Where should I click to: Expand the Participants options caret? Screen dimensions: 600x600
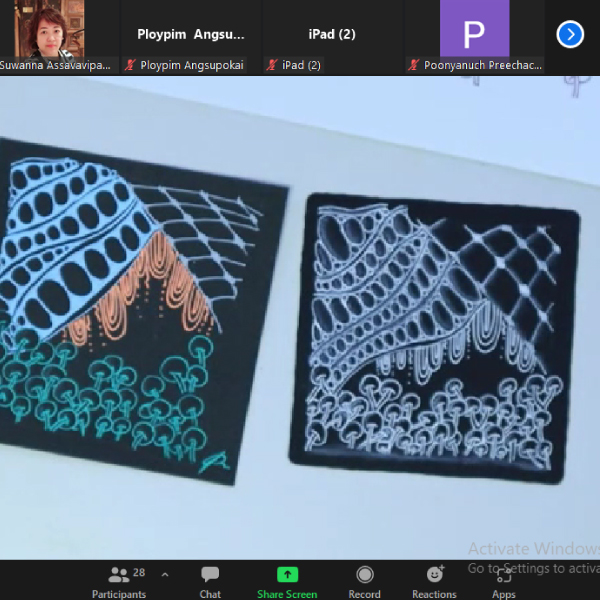coord(165,574)
